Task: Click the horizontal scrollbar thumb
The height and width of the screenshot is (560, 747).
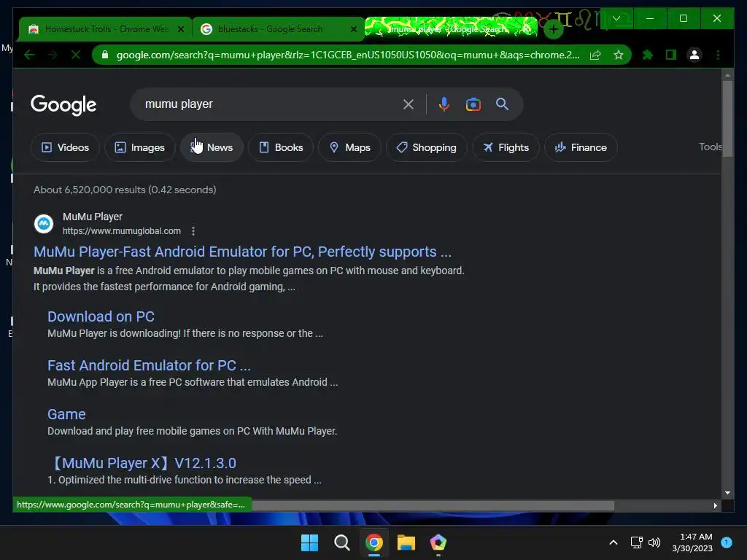Action: tap(433, 506)
